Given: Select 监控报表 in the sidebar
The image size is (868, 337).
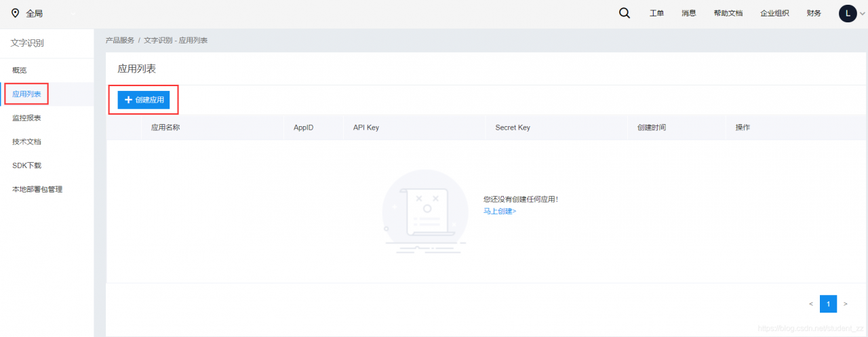Looking at the screenshot, I should pyautogui.click(x=27, y=118).
